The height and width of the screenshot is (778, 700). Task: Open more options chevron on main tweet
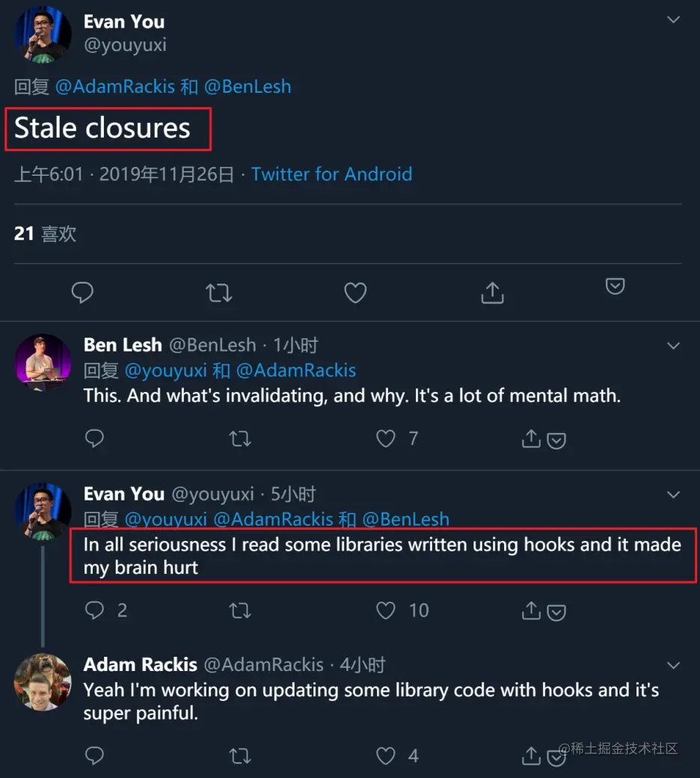[673, 20]
